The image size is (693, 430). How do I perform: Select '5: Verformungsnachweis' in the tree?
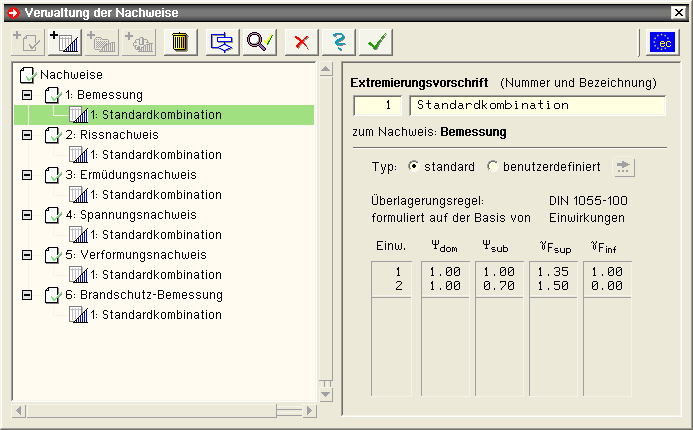(135, 255)
